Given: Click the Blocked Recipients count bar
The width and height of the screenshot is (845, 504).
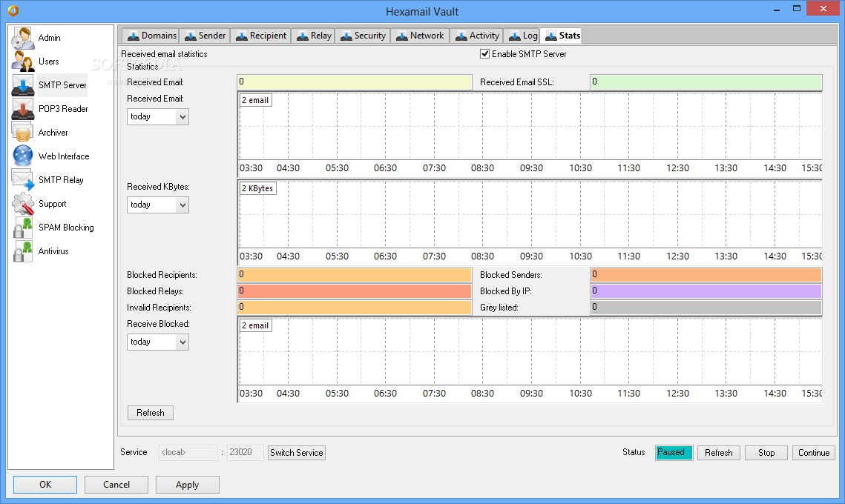Looking at the screenshot, I should pos(355,275).
